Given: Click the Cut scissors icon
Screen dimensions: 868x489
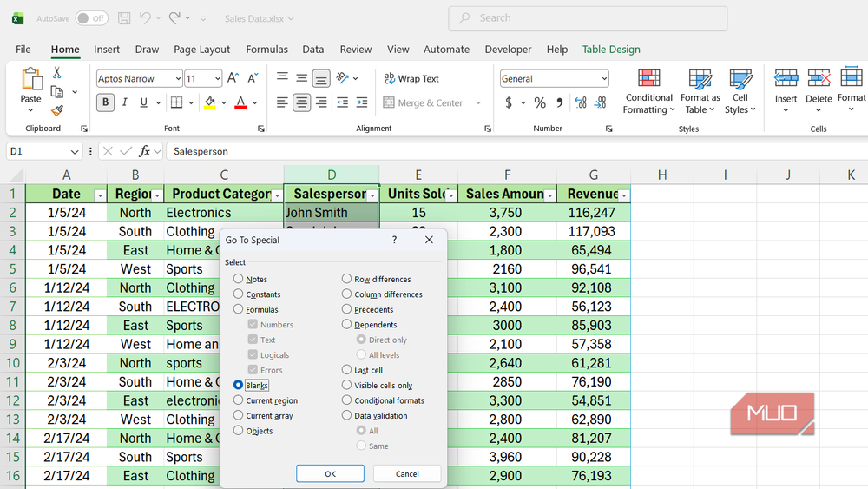Looking at the screenshot, I should click(56, 73).
